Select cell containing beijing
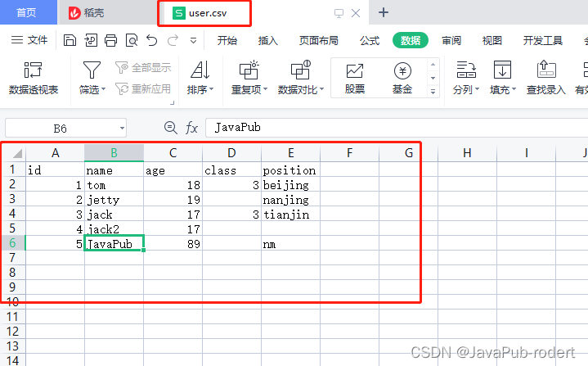588x366 pixels. [290, 185]
